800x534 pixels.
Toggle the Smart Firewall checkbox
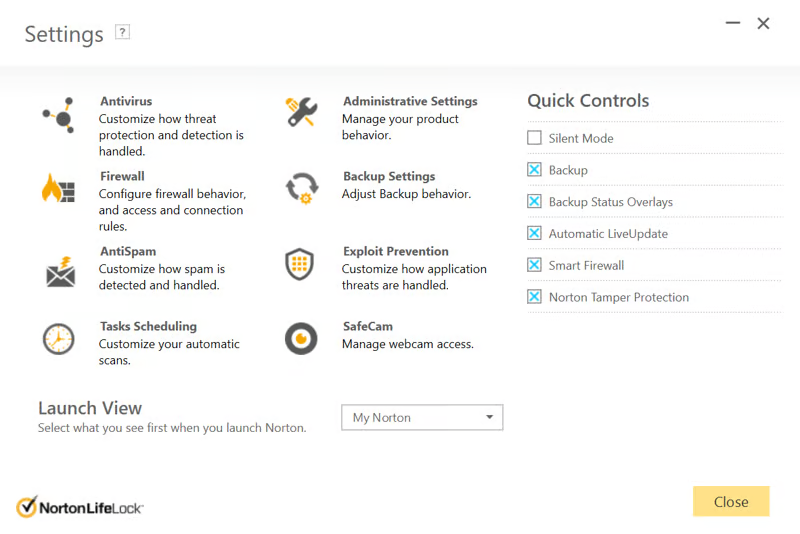(535, 265)
